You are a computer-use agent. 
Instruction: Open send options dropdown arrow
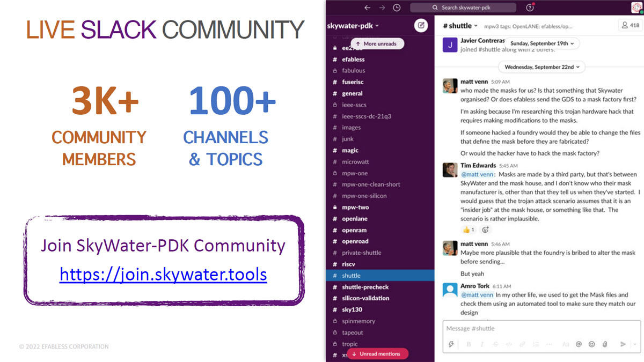tap(635, 344)
